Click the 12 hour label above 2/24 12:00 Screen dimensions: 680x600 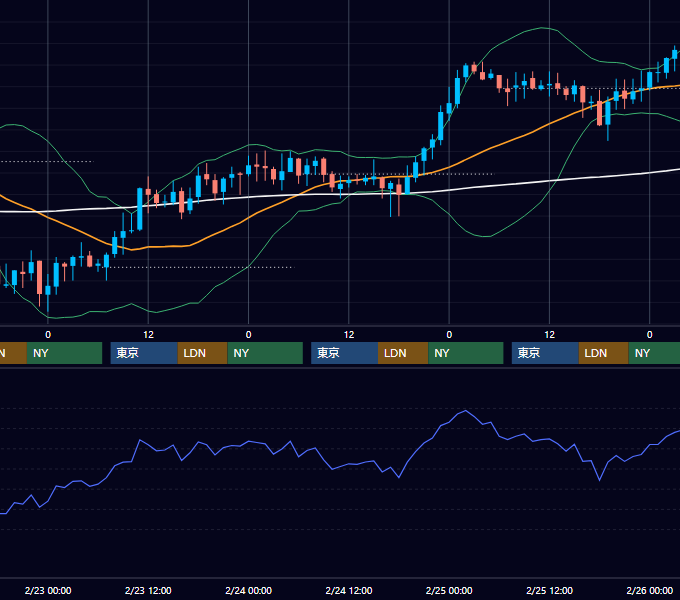pyautogui.click(x=349, y=334)
